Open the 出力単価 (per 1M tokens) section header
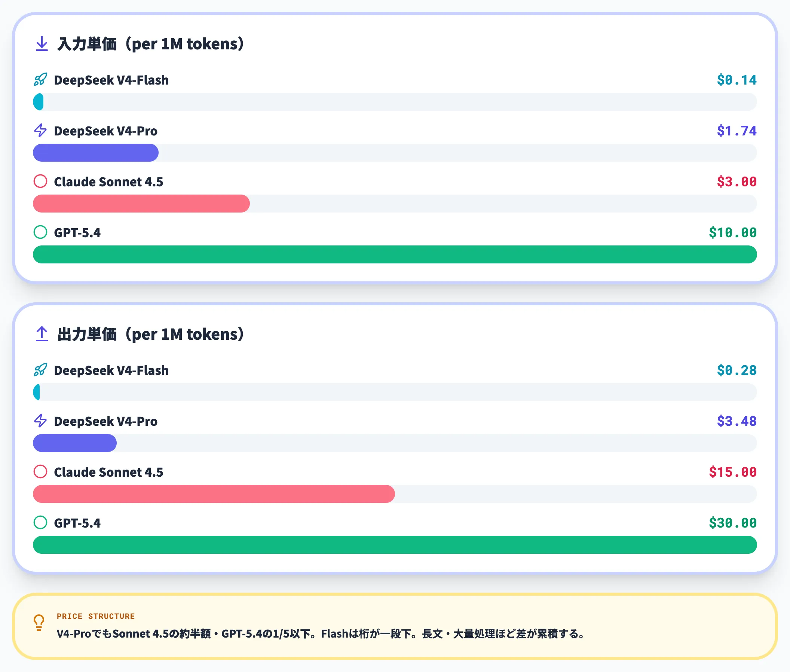 pyautogui.click(x=151, y=334)
